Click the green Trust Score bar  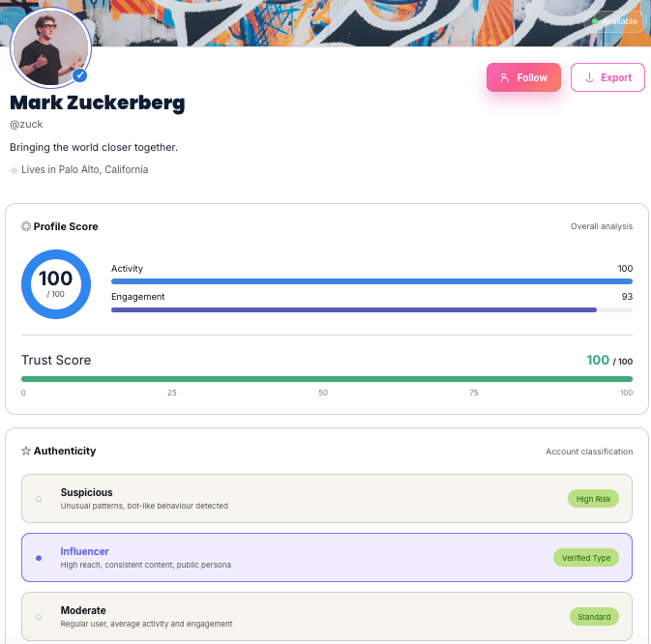click(327, 379)
